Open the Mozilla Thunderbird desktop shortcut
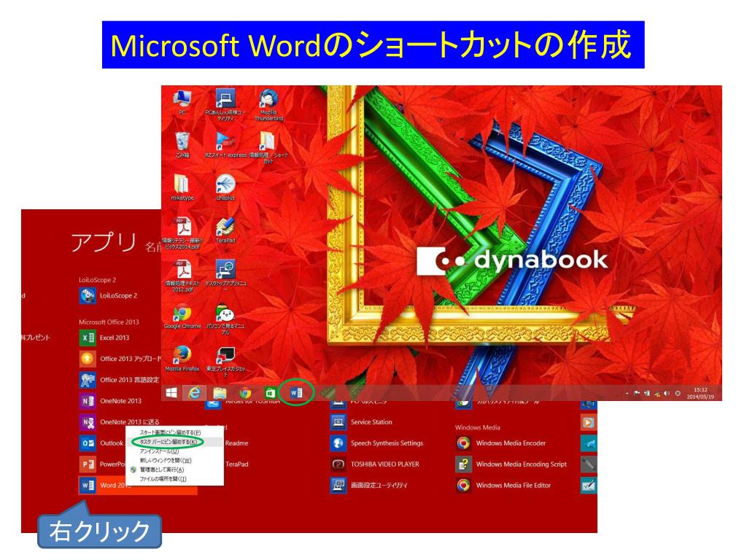747x560 pixels. 268,105
